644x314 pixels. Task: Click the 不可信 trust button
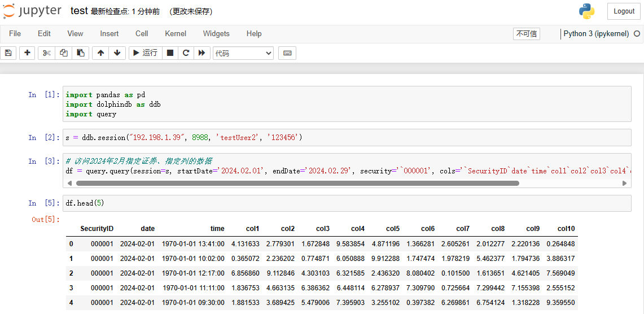tap(527, 34)
